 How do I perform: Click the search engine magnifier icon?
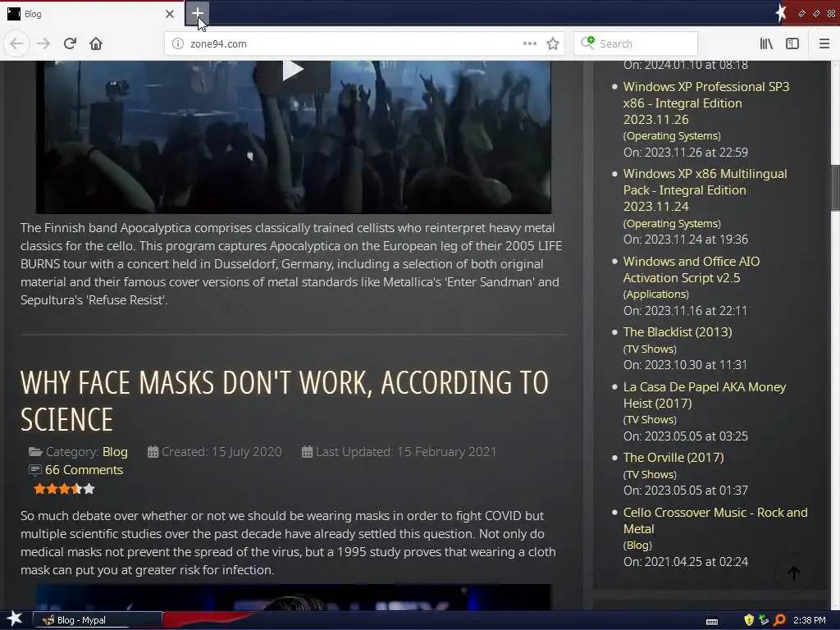587,43
